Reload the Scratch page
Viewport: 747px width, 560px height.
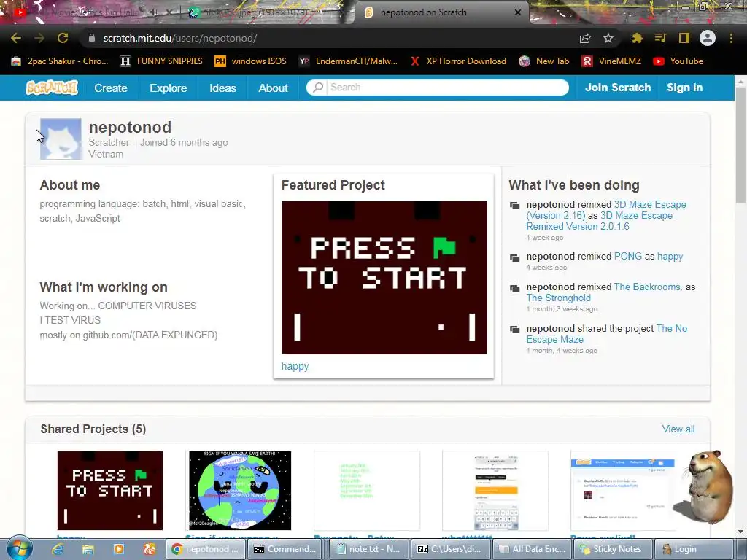pyautogui.click(x=63, y=38)
